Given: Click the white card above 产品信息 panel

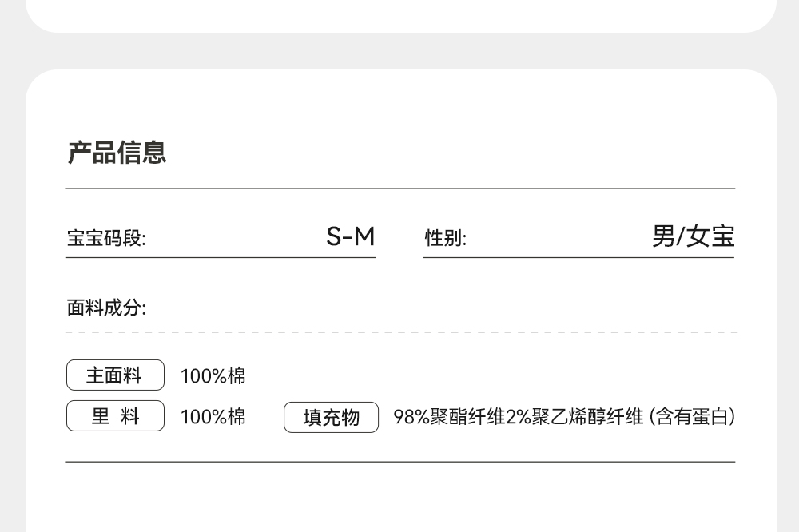Looking at the screenshot, I should pyautogui.click(x=399, y=14).
